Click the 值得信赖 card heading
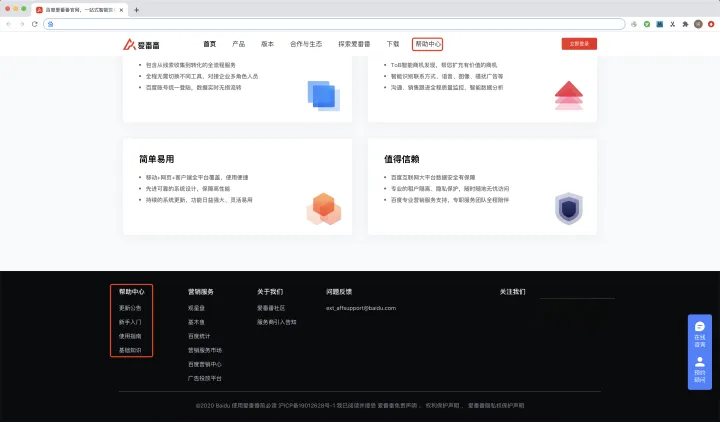720x422 pixels. coord(401,159)
